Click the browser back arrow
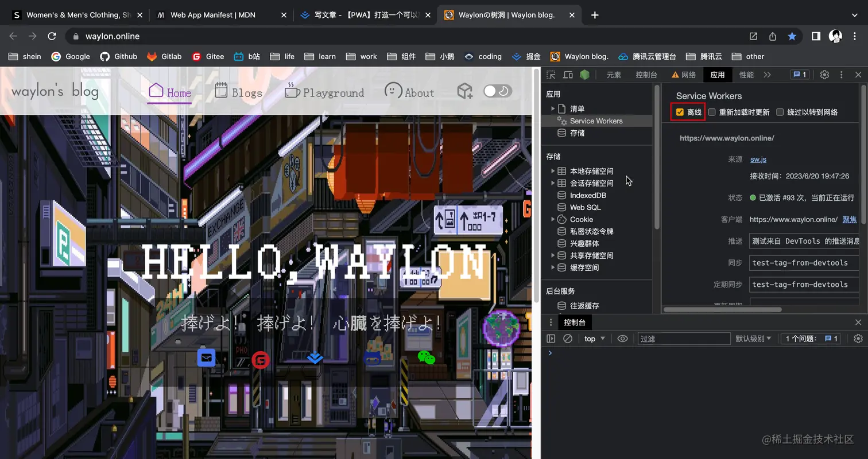The image size is (868, 459). [13, 36]
